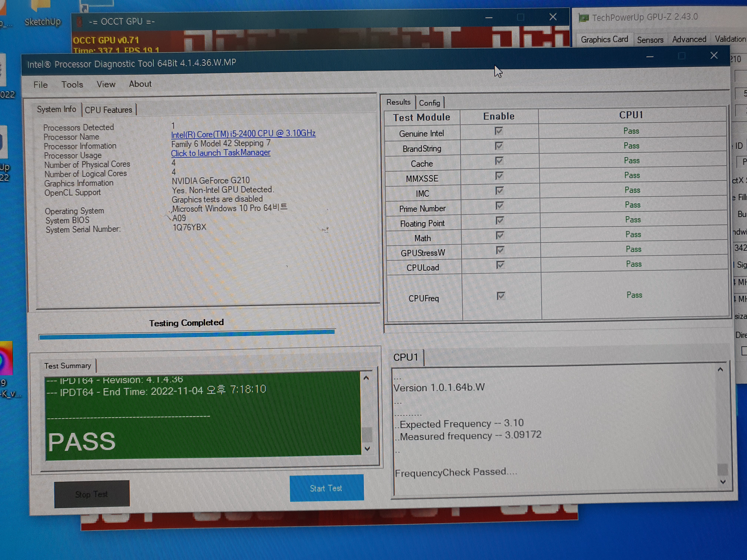Click the Testing Completed progress bar
The width and height of the screenshot is (747, 560).
click(x=187, y=335)
